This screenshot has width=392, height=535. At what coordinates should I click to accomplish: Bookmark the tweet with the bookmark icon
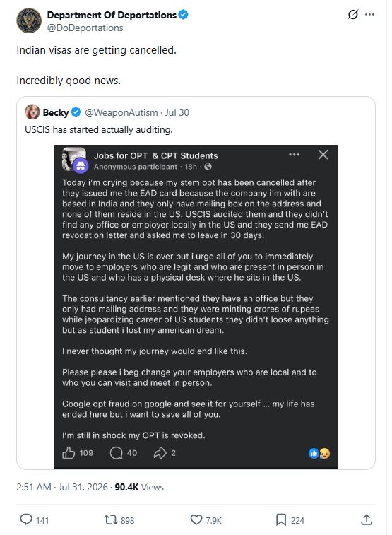point(281,519)
